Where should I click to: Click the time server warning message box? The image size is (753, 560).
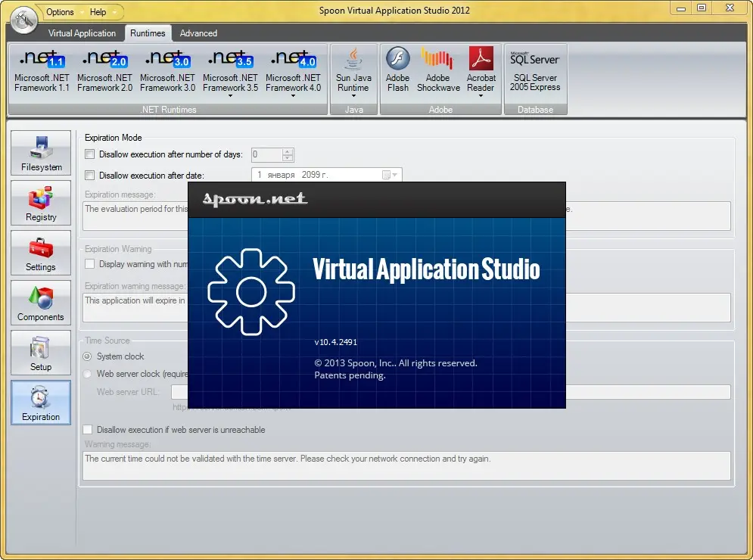tap(406, 465)
